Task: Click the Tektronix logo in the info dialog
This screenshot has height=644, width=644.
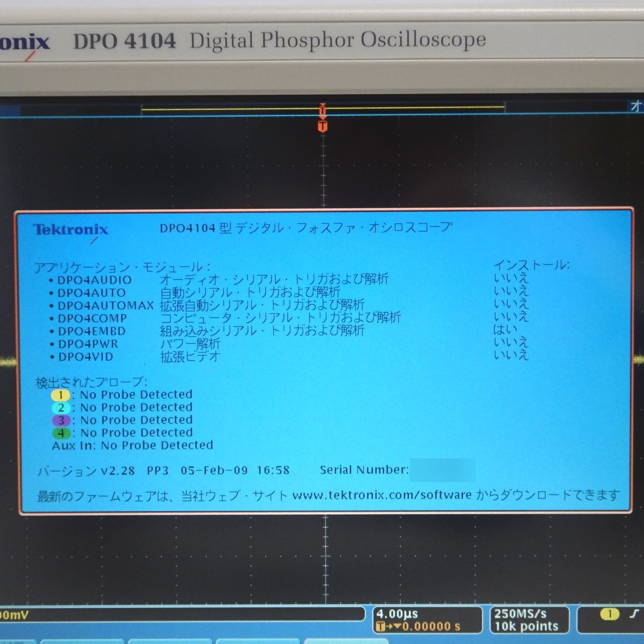Action: click(71, 230)
